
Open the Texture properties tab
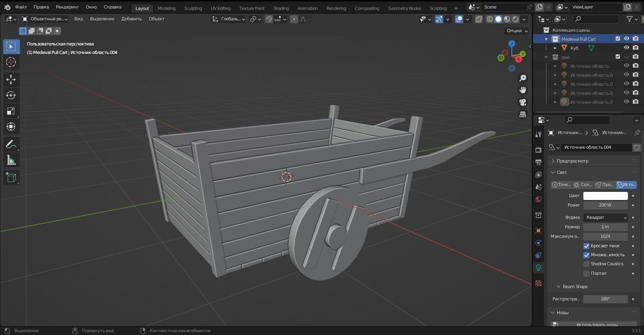point(538,283)
